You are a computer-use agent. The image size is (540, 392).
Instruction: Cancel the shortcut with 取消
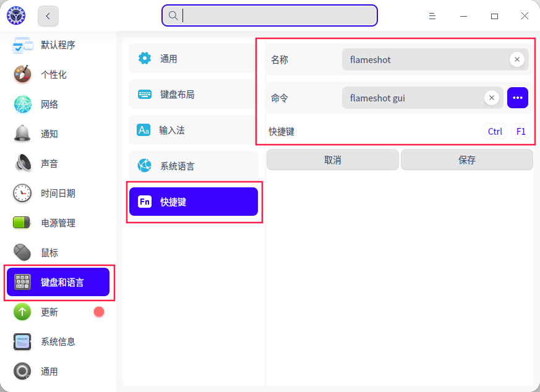(x=333, y=160)
